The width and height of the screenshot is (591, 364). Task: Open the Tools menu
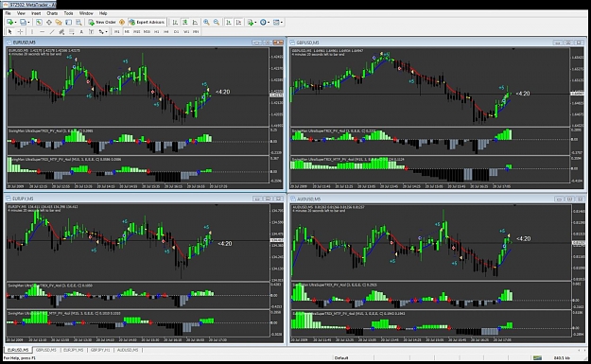[x=68, y=13]
